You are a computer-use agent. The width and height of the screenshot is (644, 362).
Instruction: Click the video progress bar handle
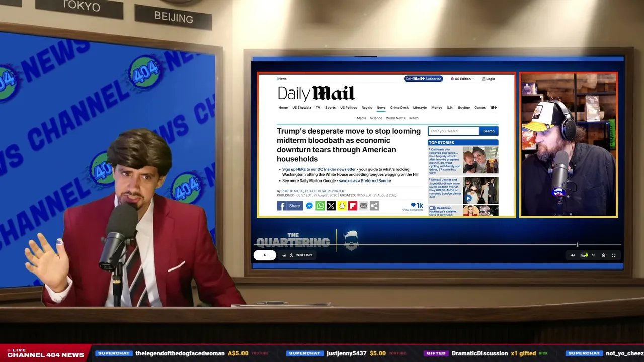point(578,245)
